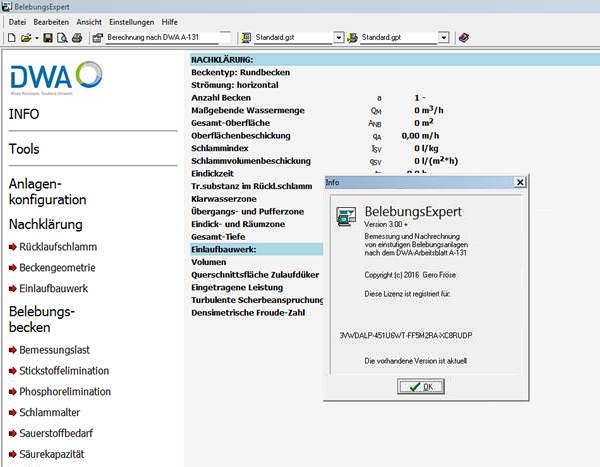Screen dimensions: 600x467
Task: Go to Anlagenkonfiguration in sidebar
Action: [x=47, y=192]
